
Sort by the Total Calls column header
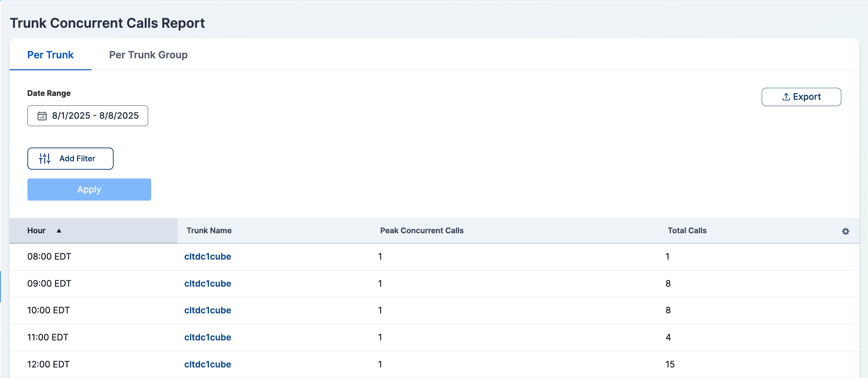[687, 231]
